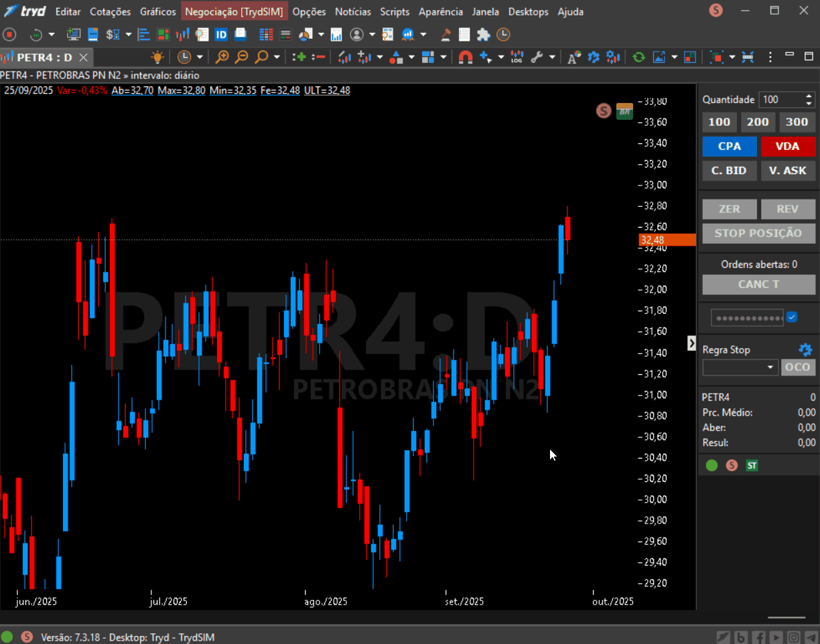Toggle the checkbox beside the password field
This screenshot has height=644, width=820.
point(792,317)
